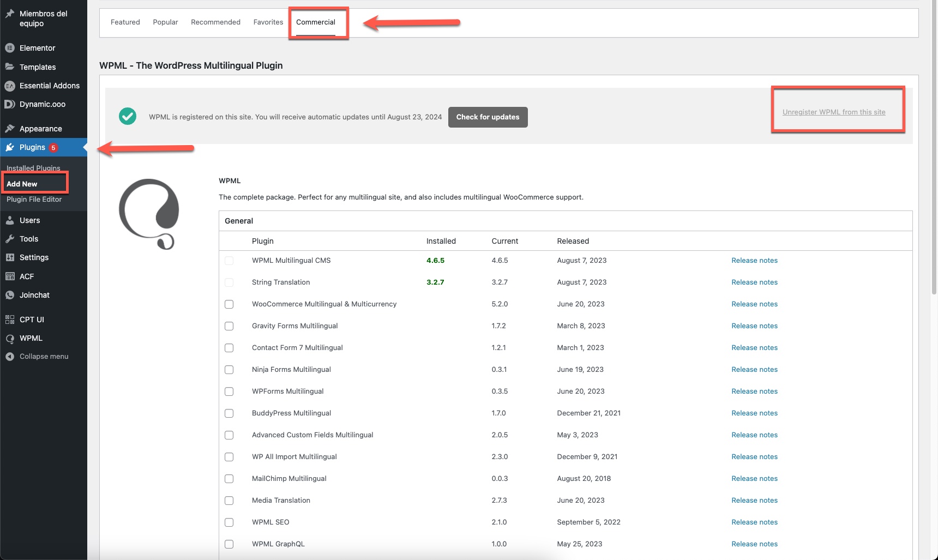This screenshot has width=938, height=560.
Task: Open Add New plugins submenu item
Action: [22, 184]
